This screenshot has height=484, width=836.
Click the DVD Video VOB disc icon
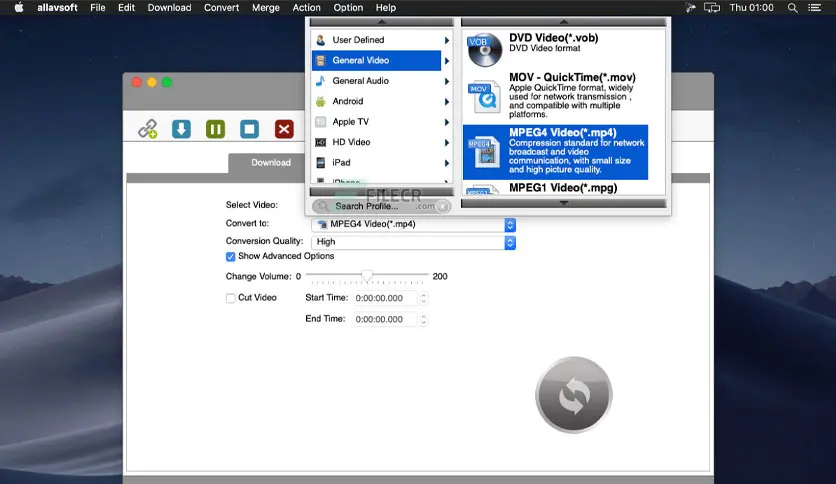coord(484,50)
